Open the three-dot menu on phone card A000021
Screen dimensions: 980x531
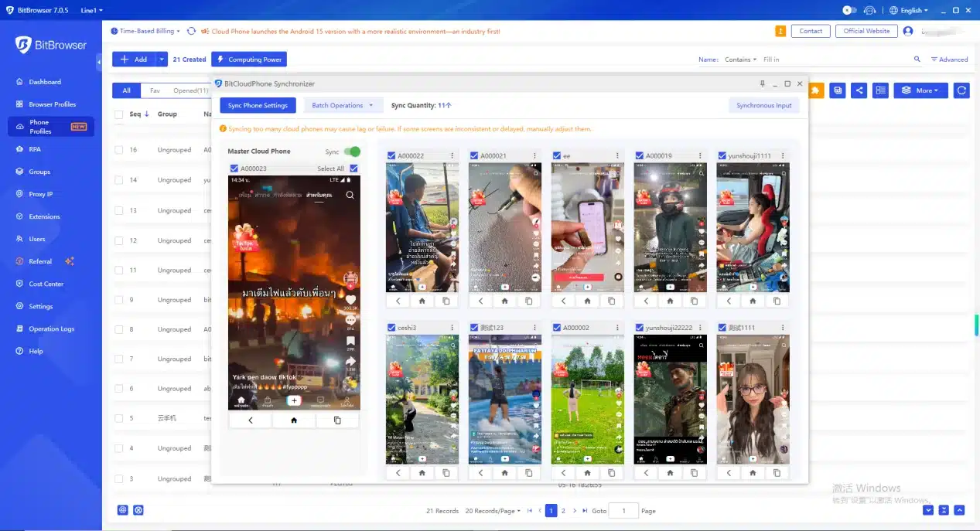[x=535, y=155]
